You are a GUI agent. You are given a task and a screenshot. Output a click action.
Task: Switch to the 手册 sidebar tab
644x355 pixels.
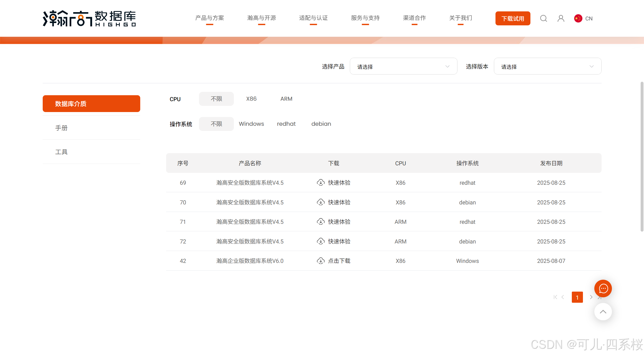(61, 128)
